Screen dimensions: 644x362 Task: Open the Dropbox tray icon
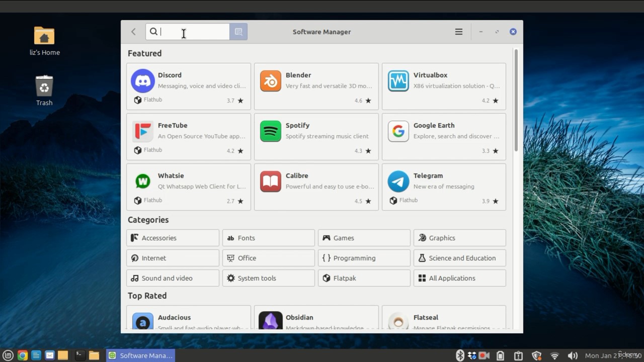click(472, 355)
